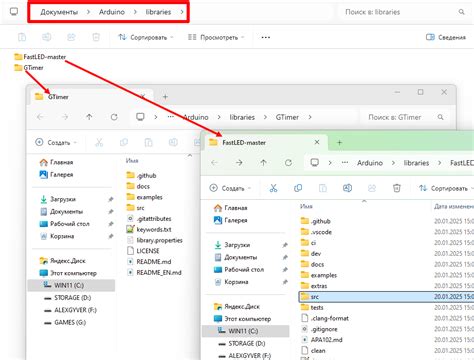Open Корзина in FastLED-master sidebar
The image size is (474, 360).
point(231,282)
